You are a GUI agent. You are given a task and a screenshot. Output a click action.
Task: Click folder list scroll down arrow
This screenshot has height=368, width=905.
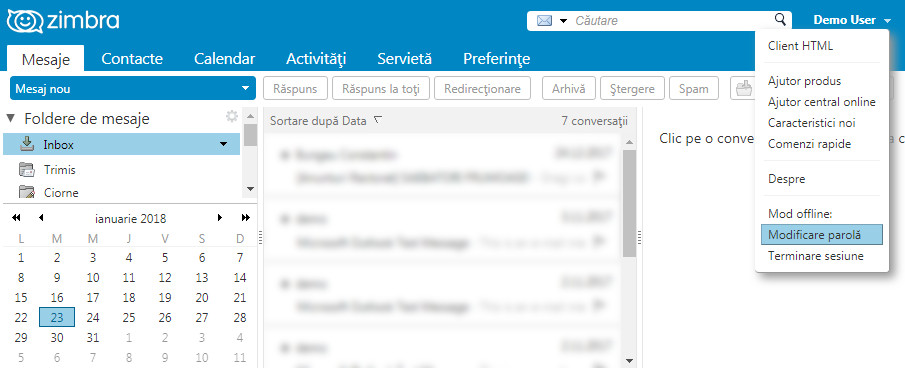click(250, 189)
